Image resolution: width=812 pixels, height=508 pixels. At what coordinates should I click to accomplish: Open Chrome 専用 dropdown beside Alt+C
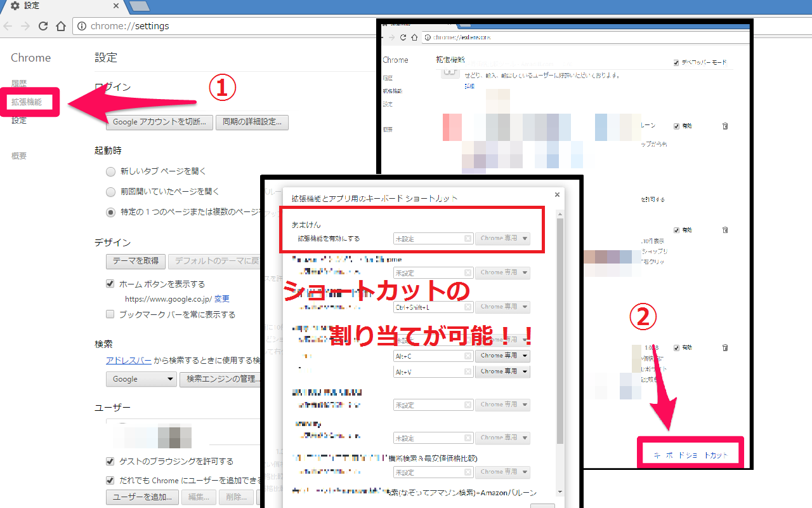pyautogui.click(x=502, y=356)
